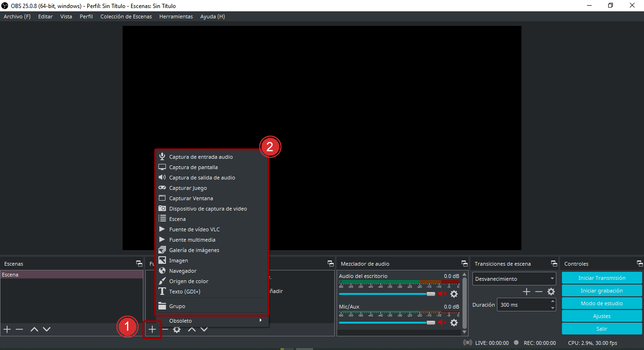Undock the sources panel
Viewport: 644px width, 350px height.
coord(331,264)
